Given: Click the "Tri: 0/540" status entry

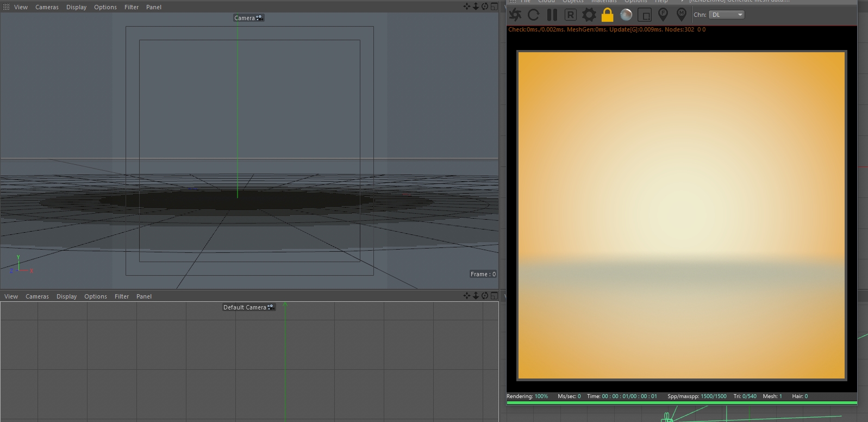Looking at the screenshot, I should [745, 396].
